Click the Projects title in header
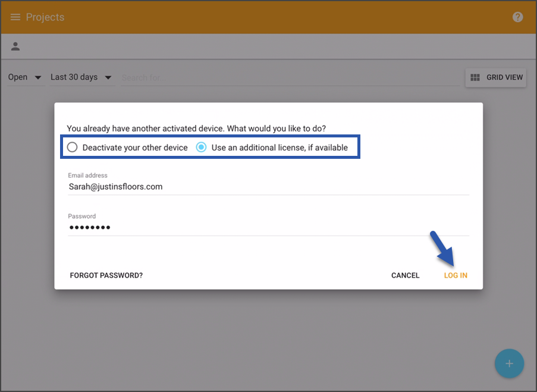The image size is (537, 392). pos(45,17)
